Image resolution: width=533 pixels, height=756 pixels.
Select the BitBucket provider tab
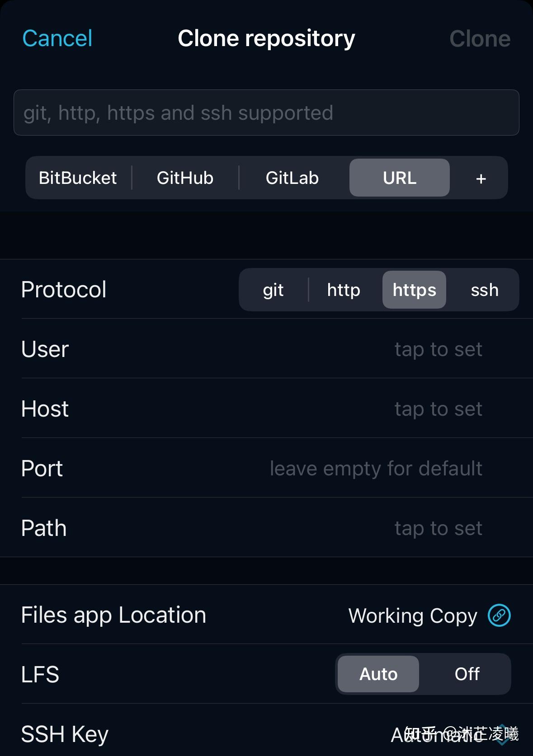point(78,178)
